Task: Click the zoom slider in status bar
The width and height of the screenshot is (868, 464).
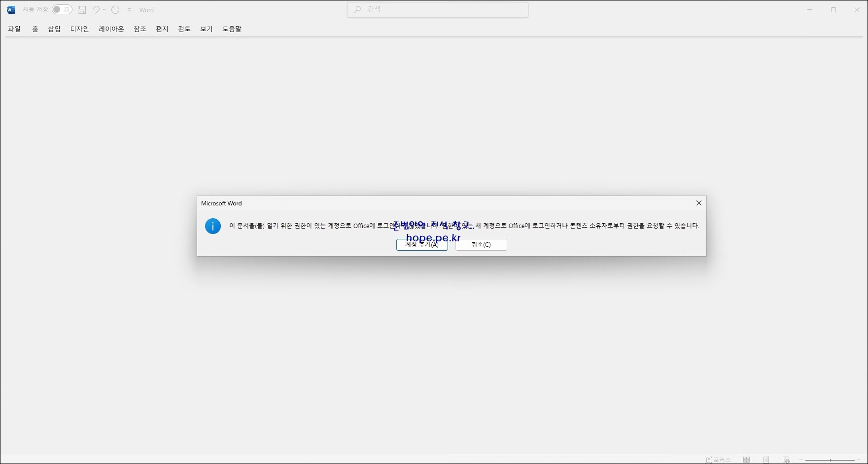Action: coord(830,460)
